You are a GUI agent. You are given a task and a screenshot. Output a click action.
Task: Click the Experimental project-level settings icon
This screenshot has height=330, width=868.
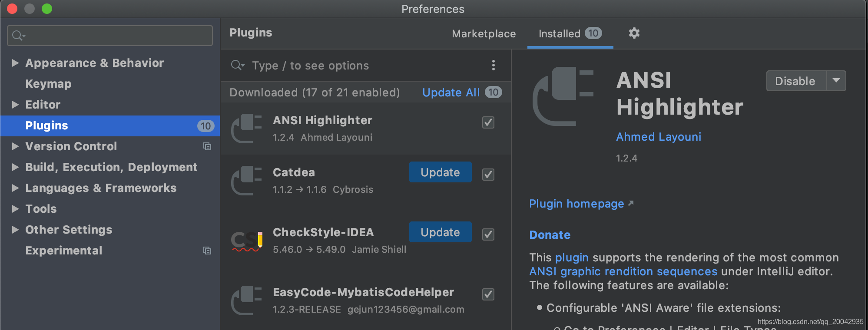(207, 251)
